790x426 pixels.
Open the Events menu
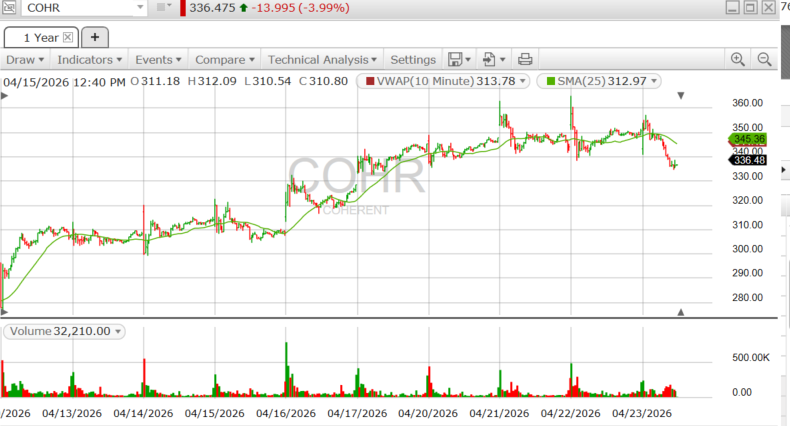pos(158,59)
